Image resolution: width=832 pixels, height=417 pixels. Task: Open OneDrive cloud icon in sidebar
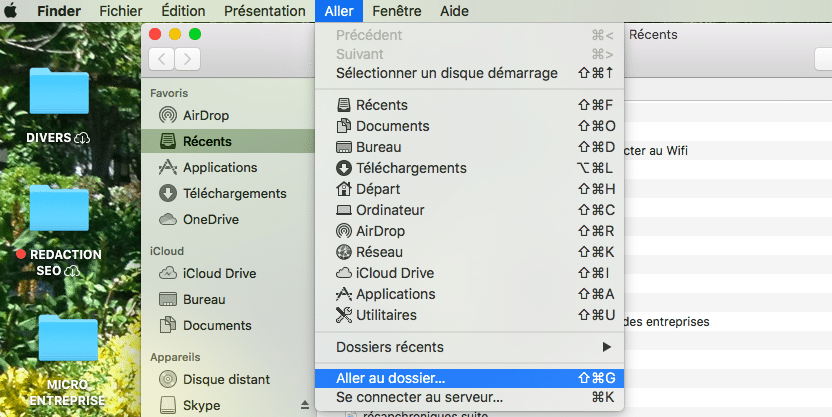(168, 219)
